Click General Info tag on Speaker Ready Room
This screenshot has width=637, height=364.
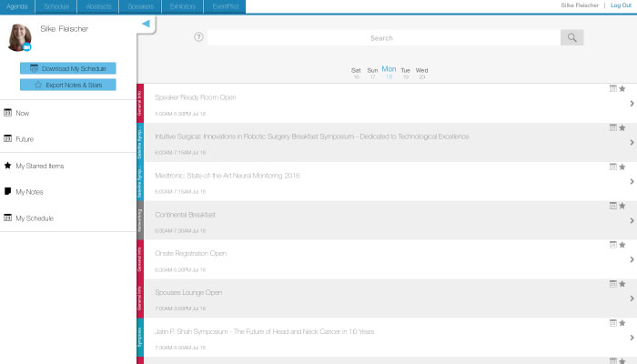click(x=140, y=103)
